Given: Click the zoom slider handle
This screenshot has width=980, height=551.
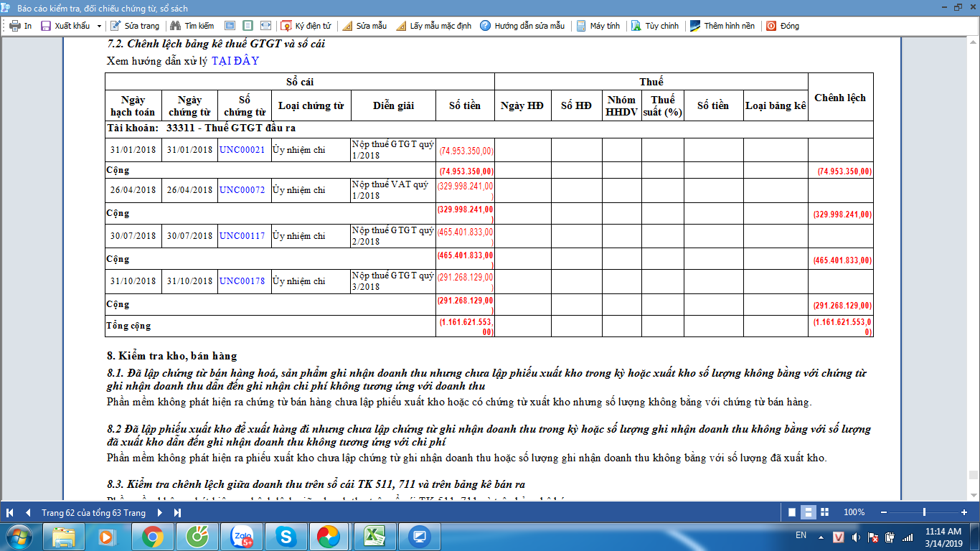Looking at the screenshot, I should click(x=924, y=512).
